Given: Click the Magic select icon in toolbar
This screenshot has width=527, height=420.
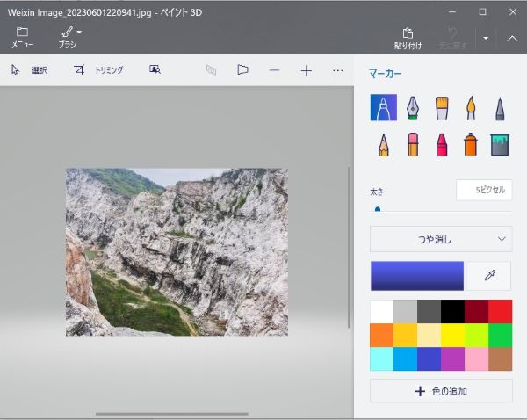Looking at the screenshot, I should [155, 70].
